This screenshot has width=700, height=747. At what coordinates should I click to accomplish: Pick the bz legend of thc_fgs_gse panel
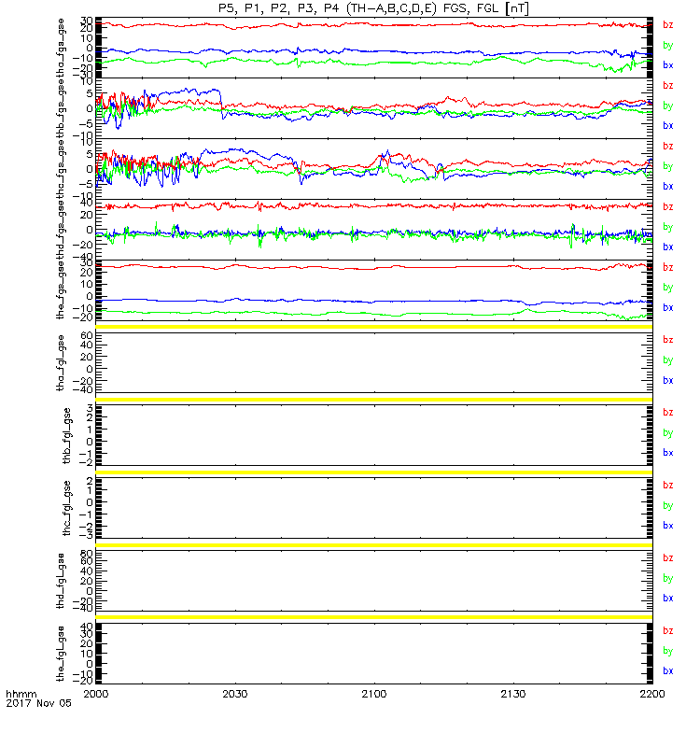[668, 147]
